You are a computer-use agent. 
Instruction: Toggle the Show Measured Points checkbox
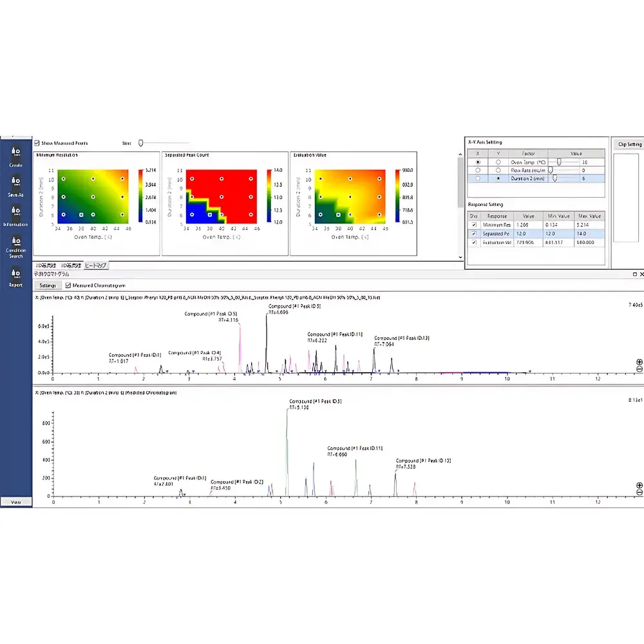[x=36, y=143]
